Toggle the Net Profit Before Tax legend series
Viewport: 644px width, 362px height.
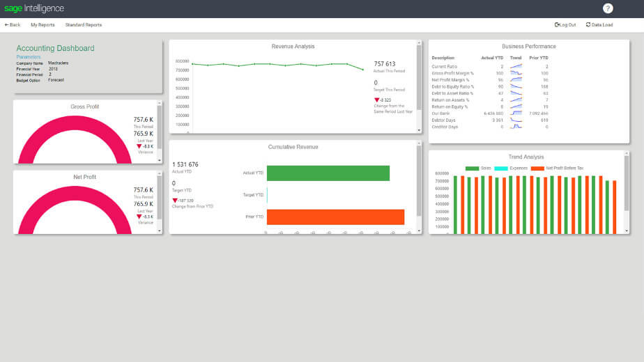(557, 168)
